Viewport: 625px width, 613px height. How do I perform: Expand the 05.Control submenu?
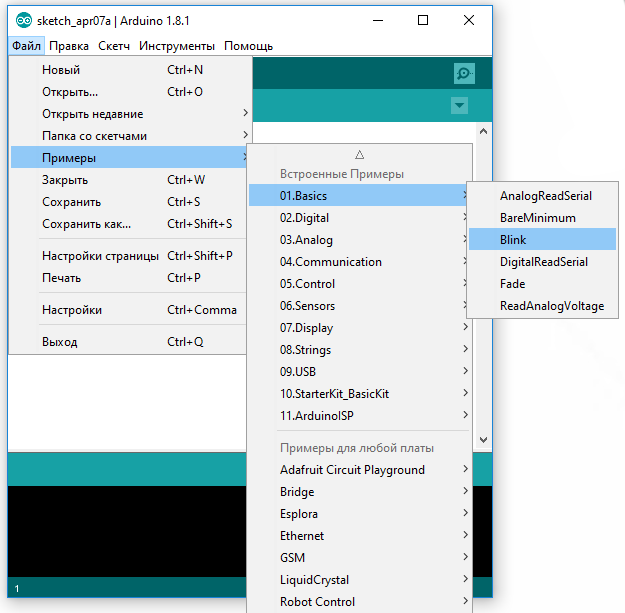(359, 283)
